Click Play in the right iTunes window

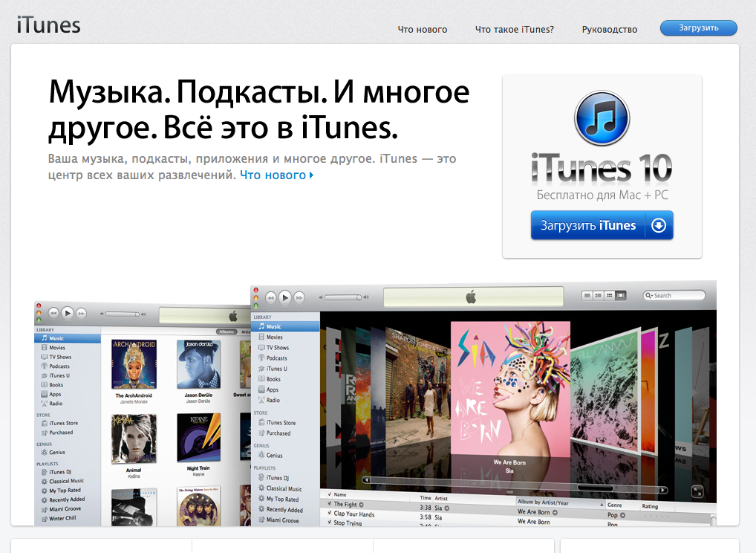coord(285,298)
